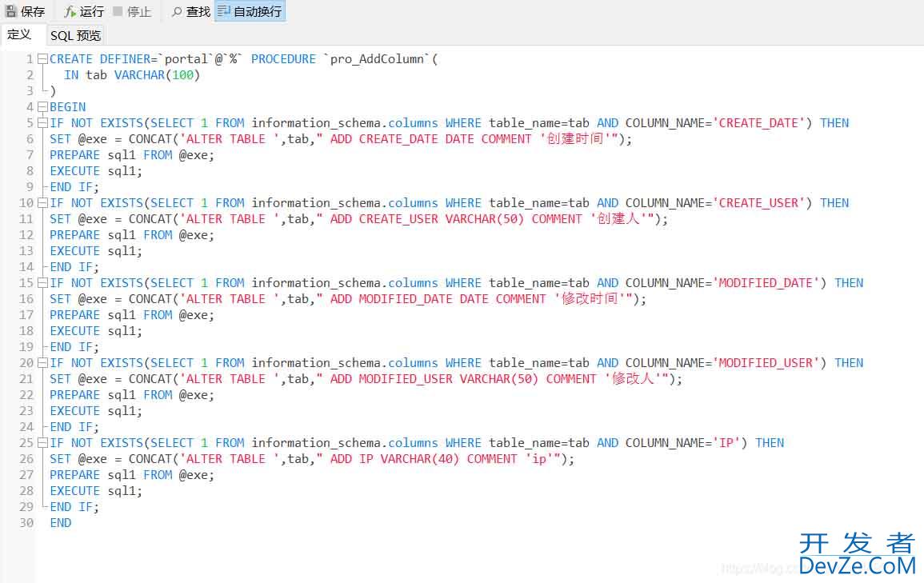Click 'PREPARE sql1 FROM @exe;' on line 27
This screenshot has height=583, width=924.
pos(132,475)
